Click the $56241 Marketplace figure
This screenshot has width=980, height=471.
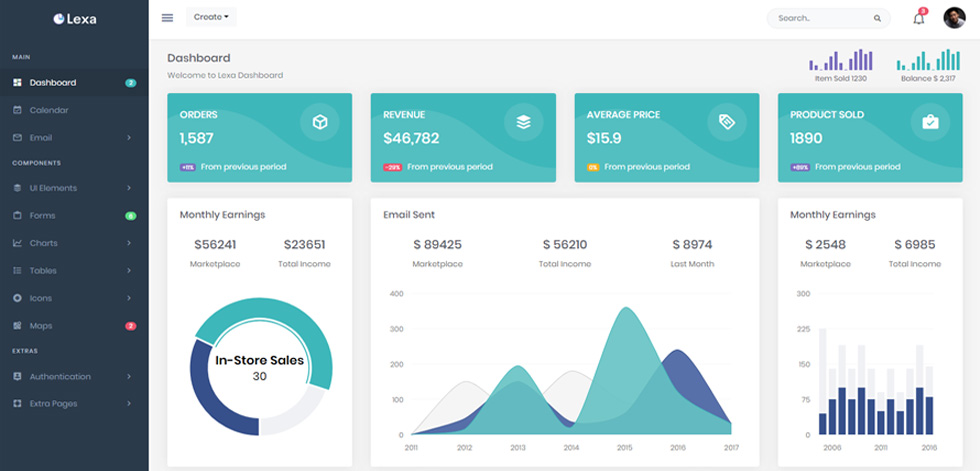point(215,244)
